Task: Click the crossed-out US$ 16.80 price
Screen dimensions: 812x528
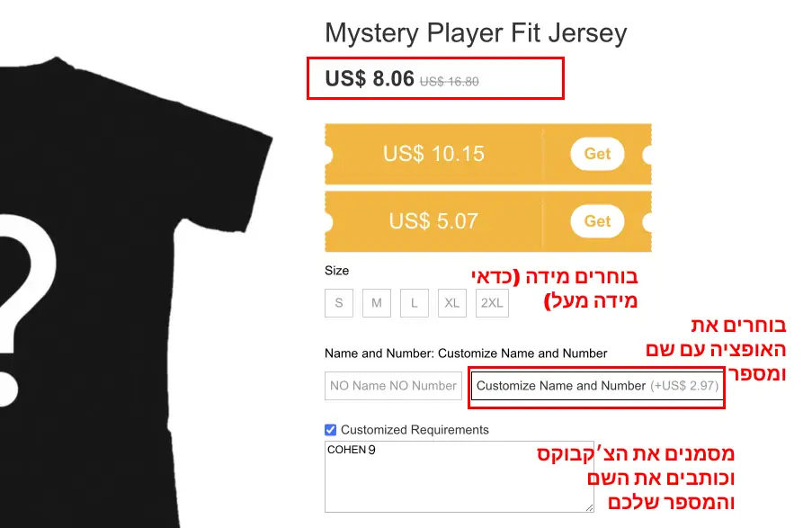Action: click(449, 81)
